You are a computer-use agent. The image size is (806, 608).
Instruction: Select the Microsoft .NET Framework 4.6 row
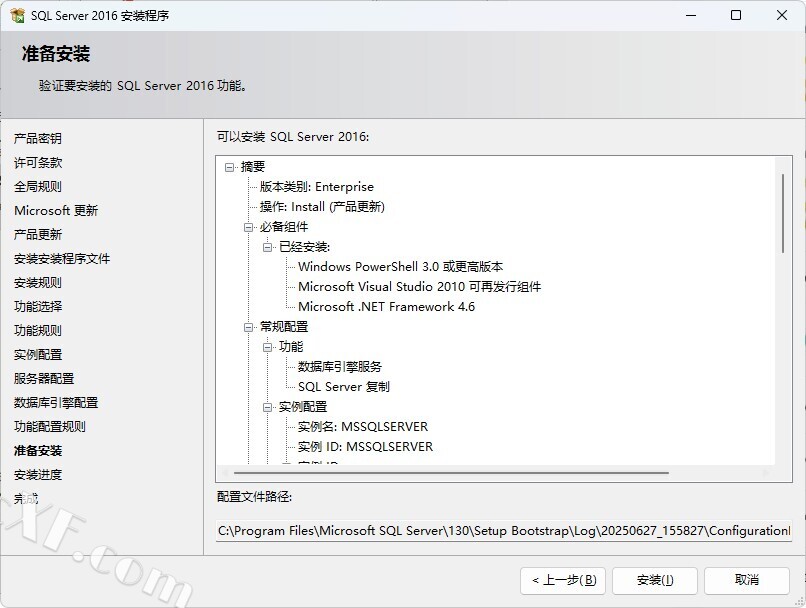pyautogui.click(x=387, y=307)
